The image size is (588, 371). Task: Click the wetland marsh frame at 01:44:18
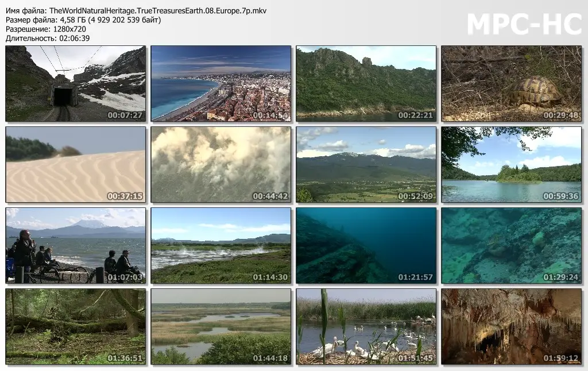(221, 326)
